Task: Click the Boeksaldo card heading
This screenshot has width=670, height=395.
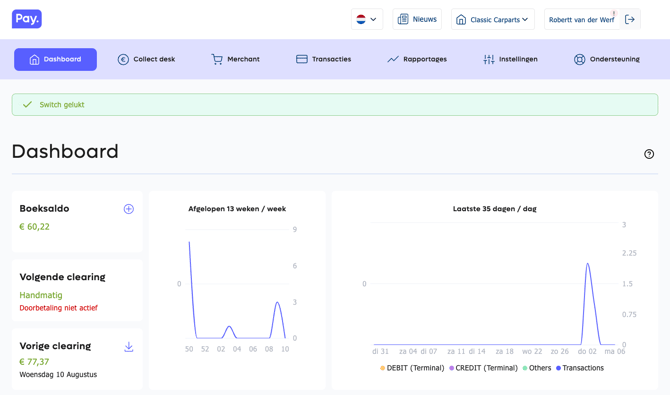Action: point(44,209)
